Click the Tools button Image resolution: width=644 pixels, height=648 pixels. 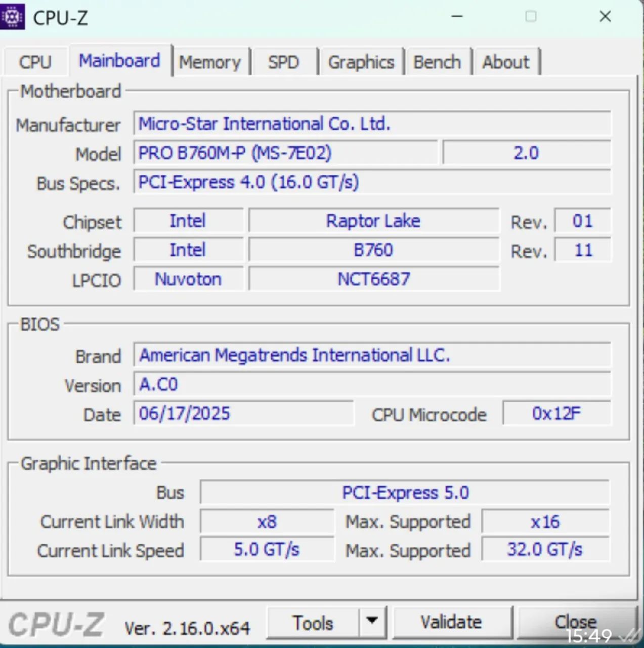point(313,623)
